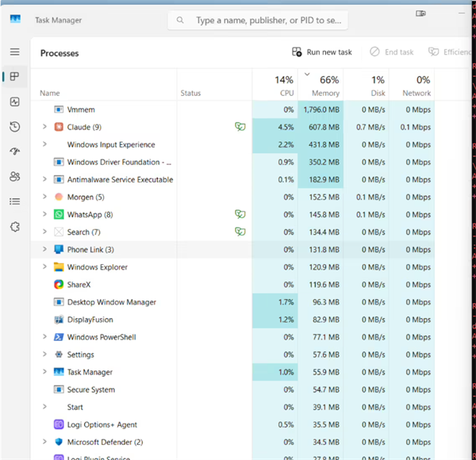Expand the Task Manager process group

44,372
